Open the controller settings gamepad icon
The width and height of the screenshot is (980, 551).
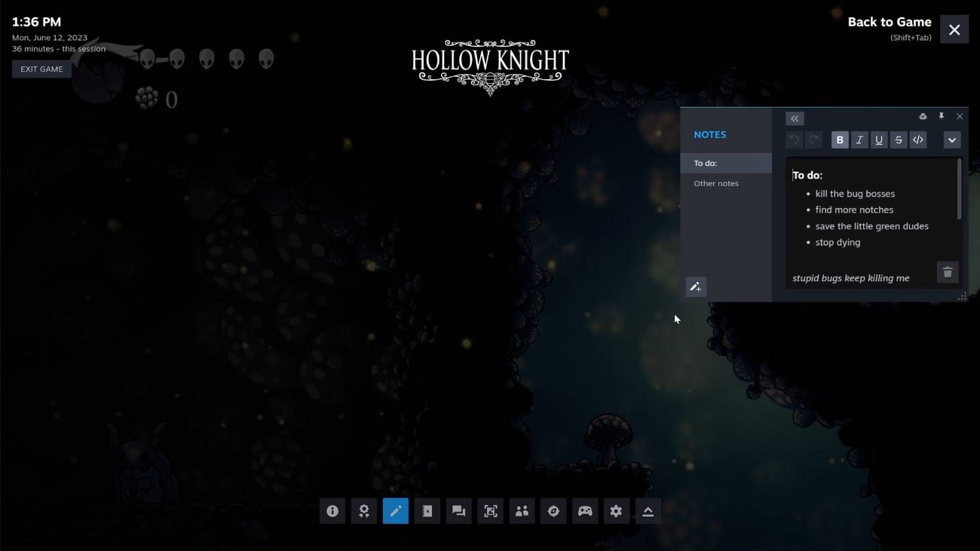coord(585,511)
